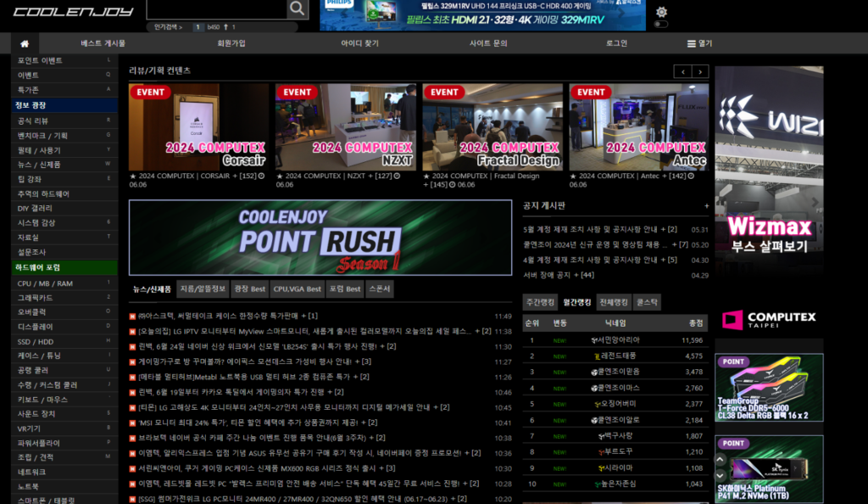
Task: Open 회원가입 in the top navigation
Action: (x=231, y=43)
